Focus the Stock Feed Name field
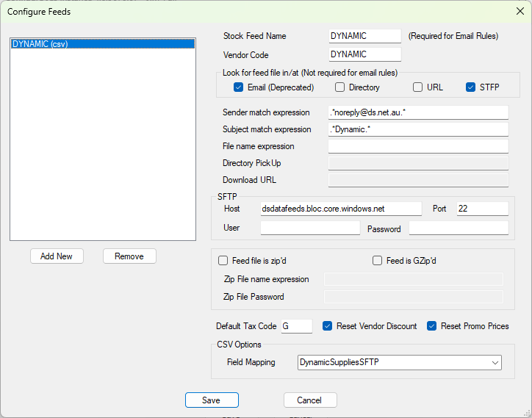This screenshot has height=418, width=532. tap(364, 36)
